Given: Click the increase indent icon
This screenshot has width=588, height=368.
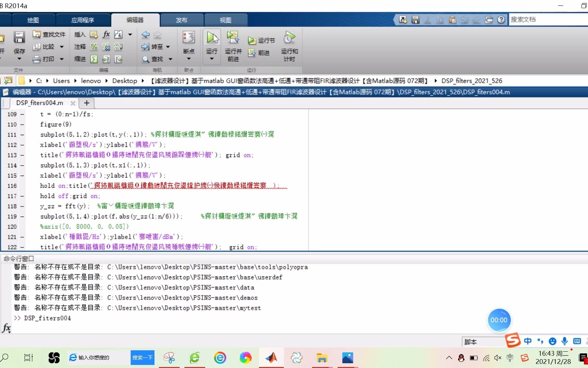Looking at the screenshot, I should (106, 59).
